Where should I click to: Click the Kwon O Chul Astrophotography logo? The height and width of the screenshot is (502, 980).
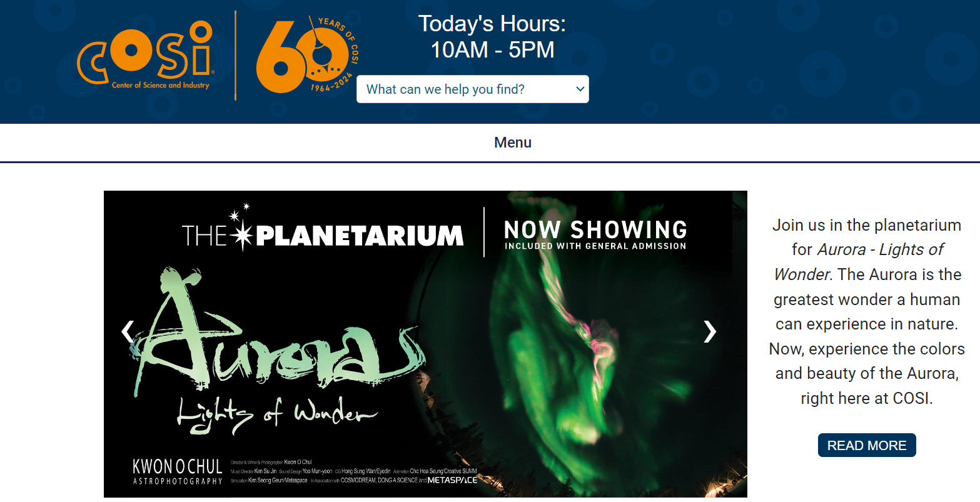pyautogui.click(x=178, y=471)
